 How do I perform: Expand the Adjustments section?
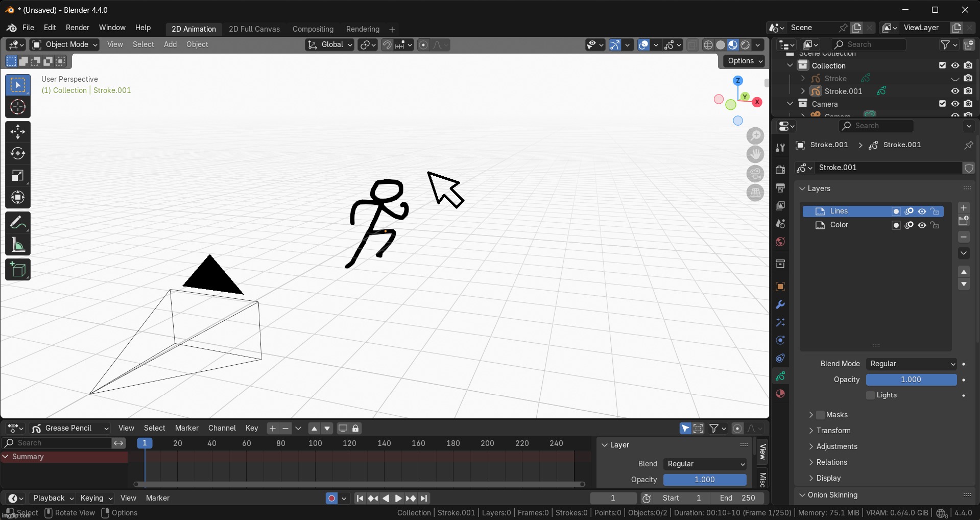pyautogui.click(x=836, y=446)
